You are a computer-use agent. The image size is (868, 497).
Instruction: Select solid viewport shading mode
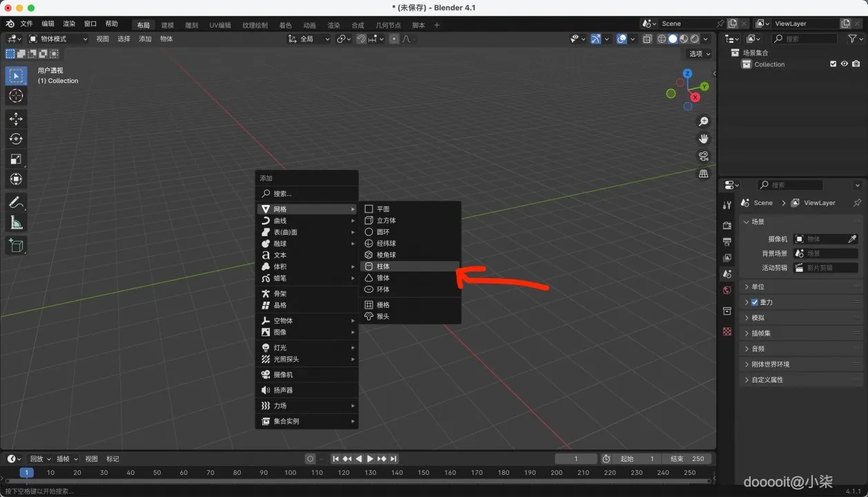(673, 39)
